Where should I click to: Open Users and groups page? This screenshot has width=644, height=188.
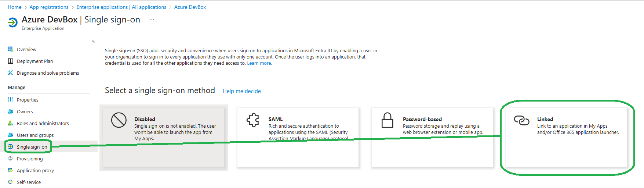[35, 135]
